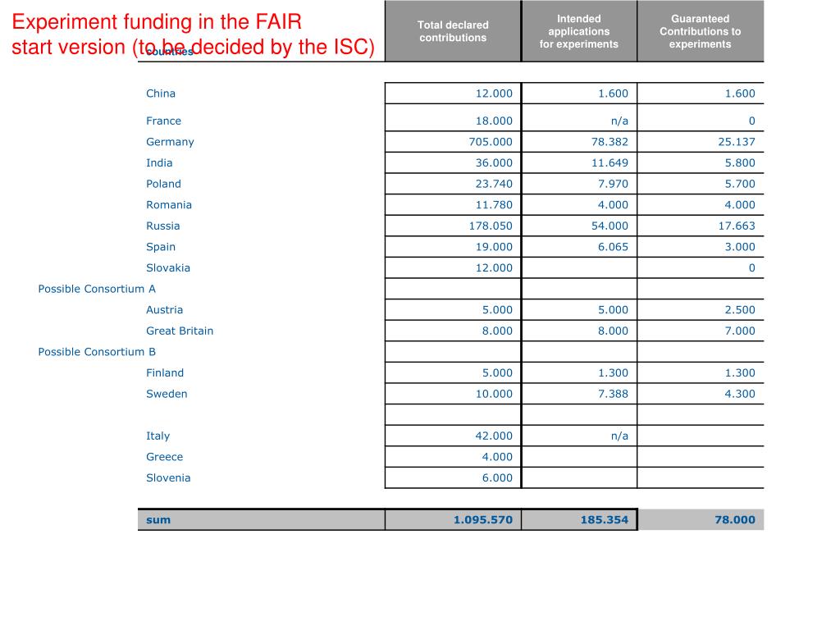This screenshot has width=840, height=630.
Task: Click Italy's total contribution 42.000
Action: [x=494, y=436]
